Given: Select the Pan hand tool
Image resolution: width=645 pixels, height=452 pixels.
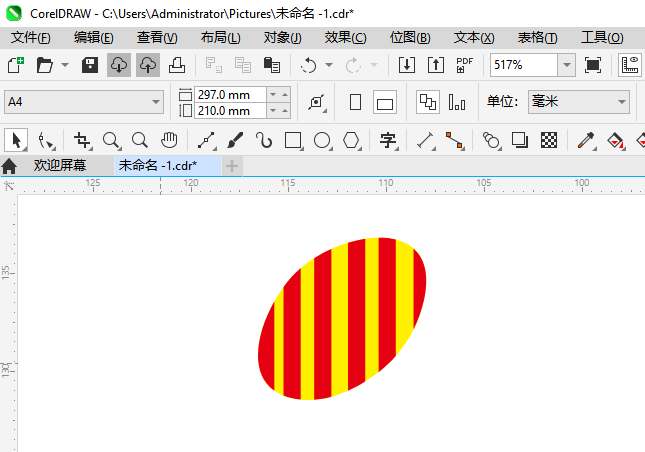Looking at the screenshot, I should [x=169, y=141].
